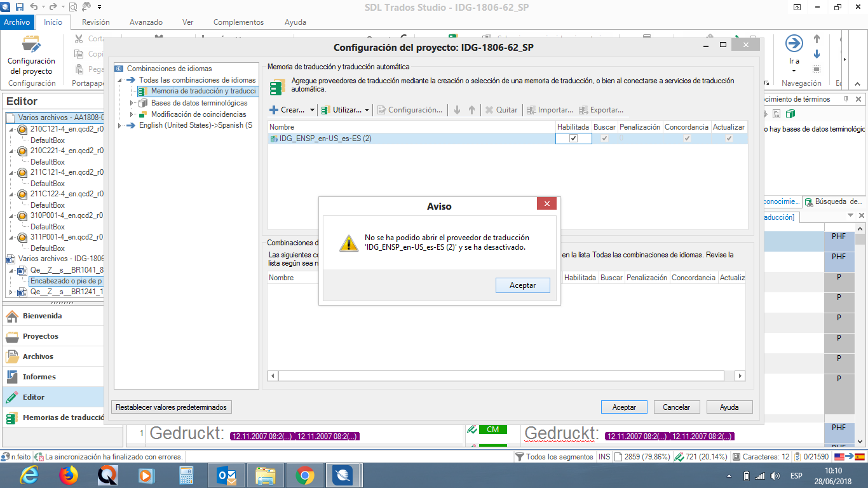Switch to the Revisión ribbon tab

(x=96, y=22)
